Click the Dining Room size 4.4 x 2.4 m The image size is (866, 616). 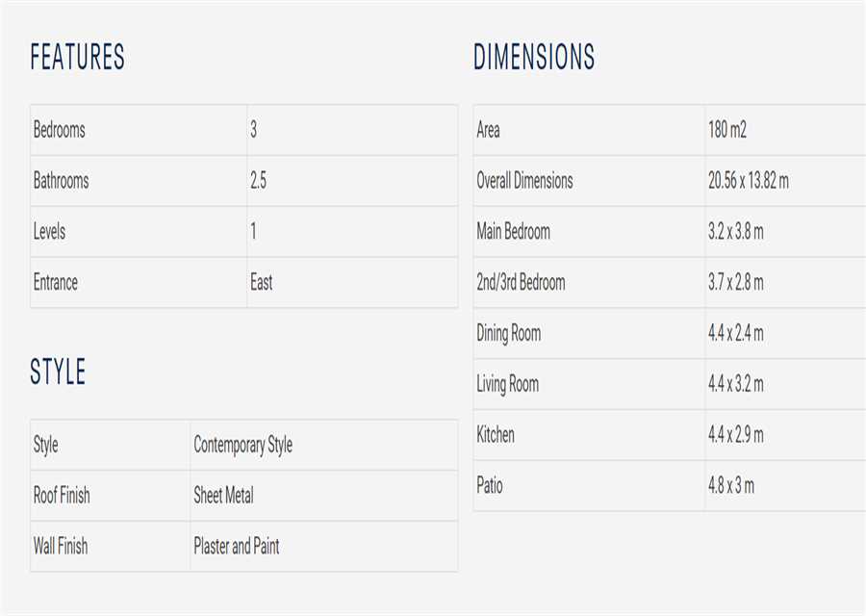(735, 334)
